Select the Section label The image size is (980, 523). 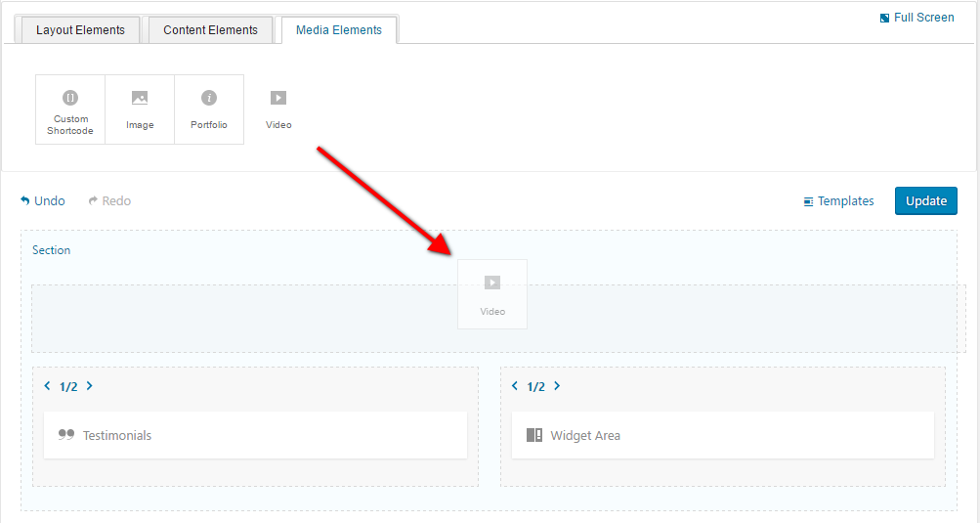(52, 250)
